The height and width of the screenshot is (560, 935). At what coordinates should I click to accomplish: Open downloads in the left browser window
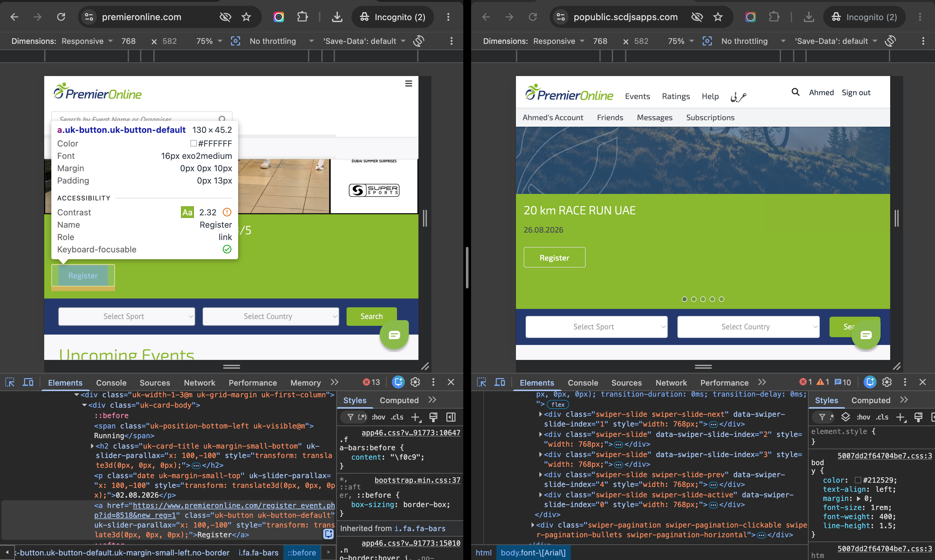pos(337,17)
